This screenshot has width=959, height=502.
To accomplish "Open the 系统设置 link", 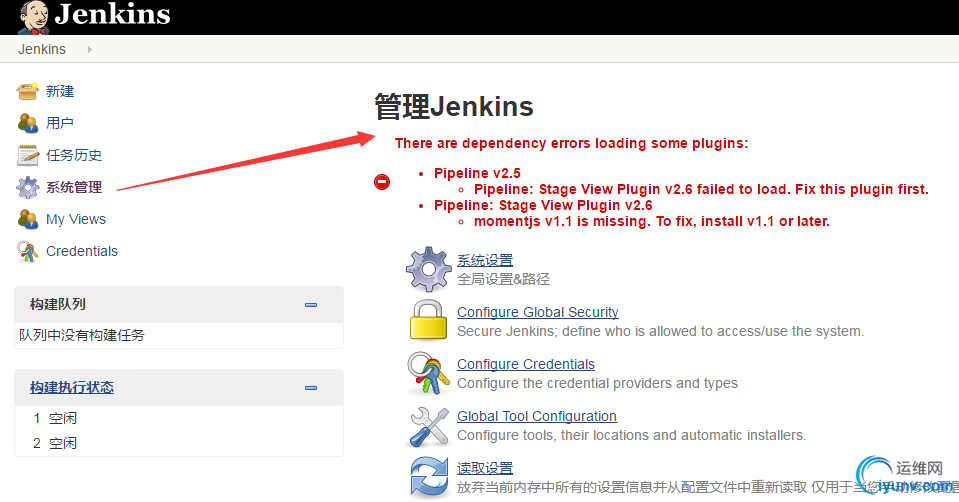I will pyautogui.click(x=485, y=260).
